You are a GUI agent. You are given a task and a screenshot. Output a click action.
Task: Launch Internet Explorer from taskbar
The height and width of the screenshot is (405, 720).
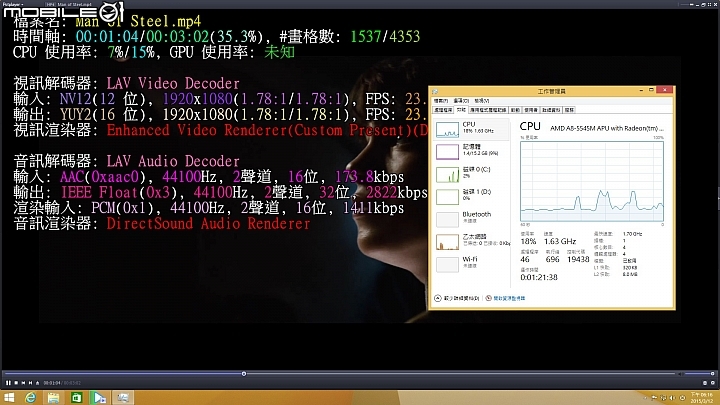coord(30,397)
